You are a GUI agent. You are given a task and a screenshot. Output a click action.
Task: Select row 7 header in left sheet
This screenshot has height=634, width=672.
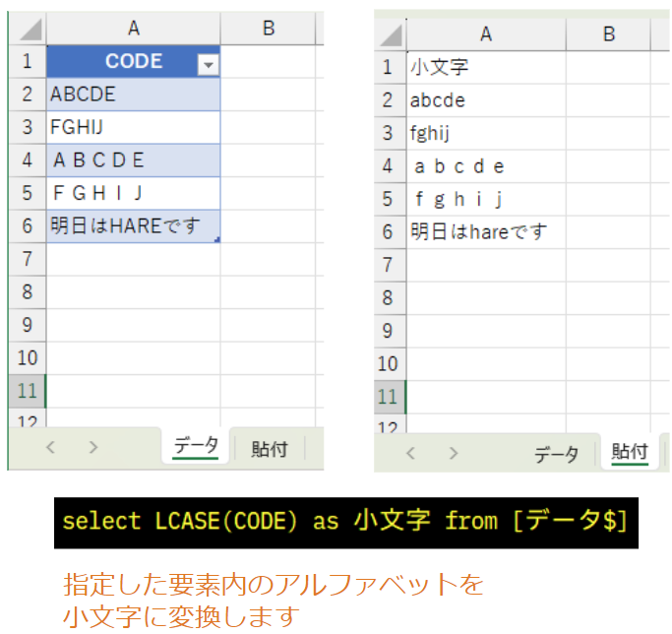tap(27, 259)
